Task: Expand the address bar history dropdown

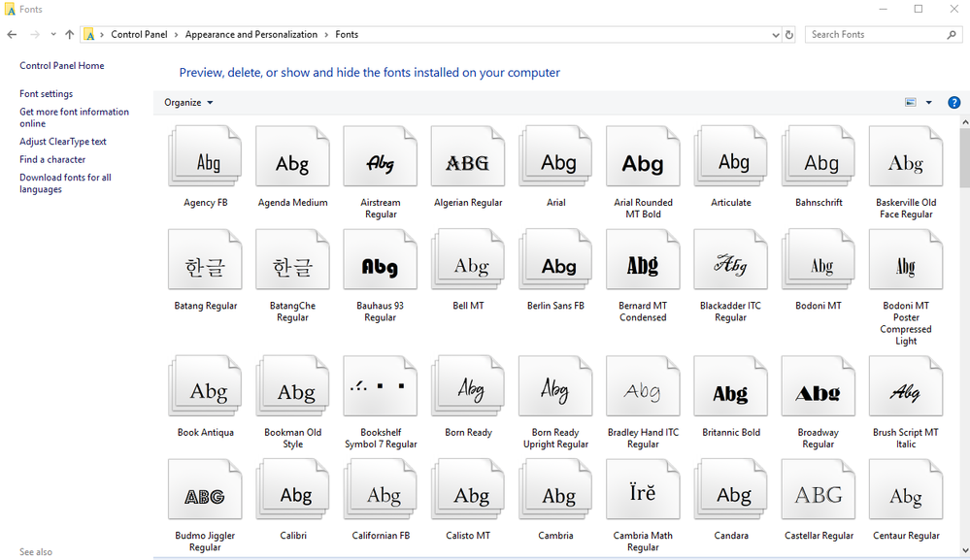Action: [x=775, y=35]
